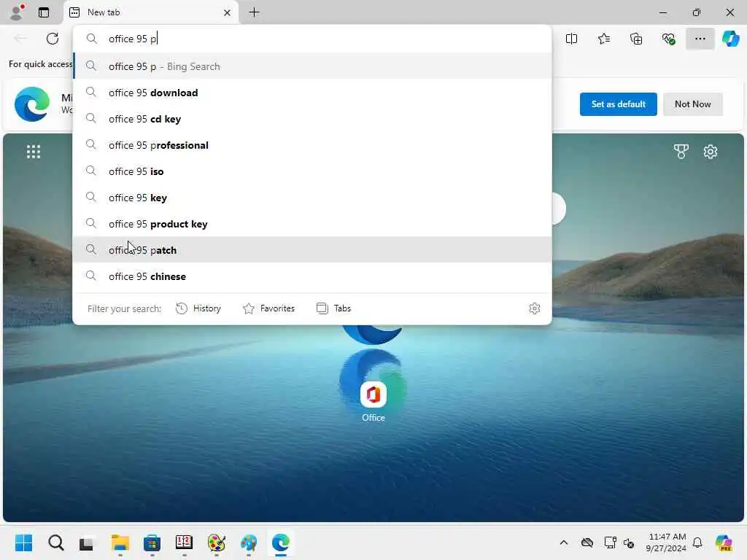The width and height of the screenshot is (747, 560).
Task: Select the 'office 95 p - Bing Search' suggestion
Action: (312, 66)
